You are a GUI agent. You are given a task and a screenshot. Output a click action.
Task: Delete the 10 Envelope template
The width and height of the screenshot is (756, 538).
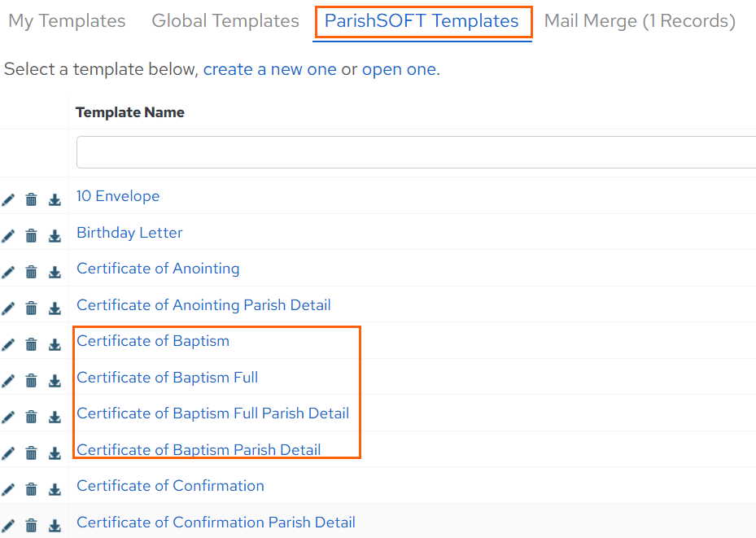pos(32,199)
